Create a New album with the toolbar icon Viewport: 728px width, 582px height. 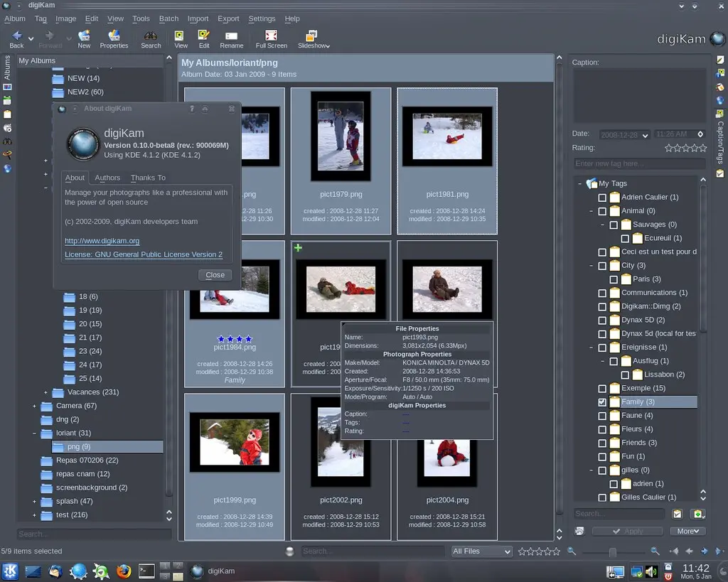pyautogui.click(x=84, y=38)
